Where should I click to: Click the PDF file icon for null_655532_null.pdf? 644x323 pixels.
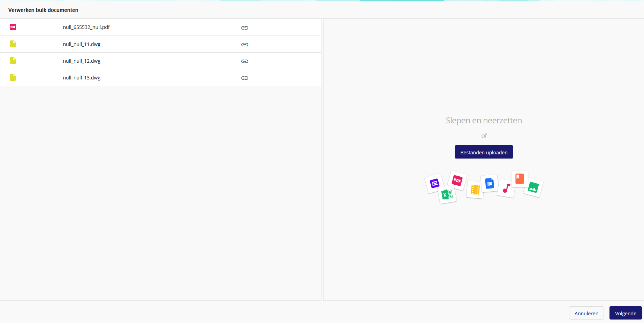pos(13,27)
